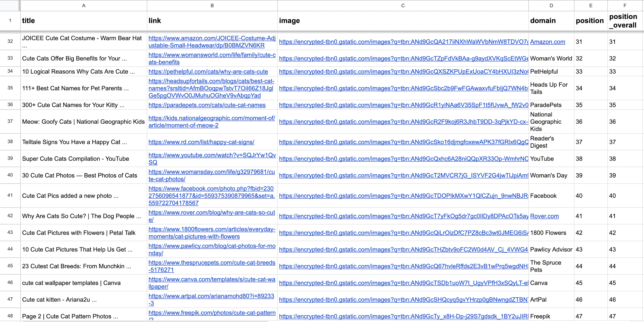Open the artpal.com arianamohd80 link

coord(211,300)
